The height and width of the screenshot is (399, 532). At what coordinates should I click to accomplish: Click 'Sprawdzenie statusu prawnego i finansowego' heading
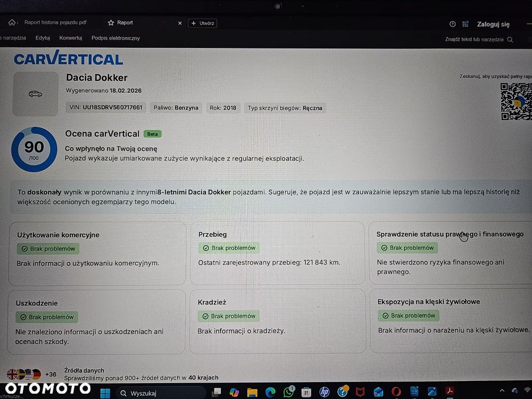pyautogui.click(x=450, y=234)
